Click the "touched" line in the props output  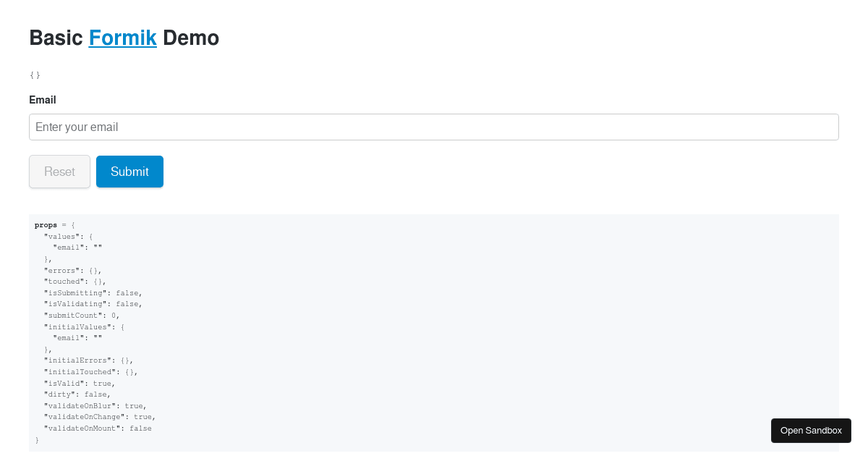coord(75,282)
